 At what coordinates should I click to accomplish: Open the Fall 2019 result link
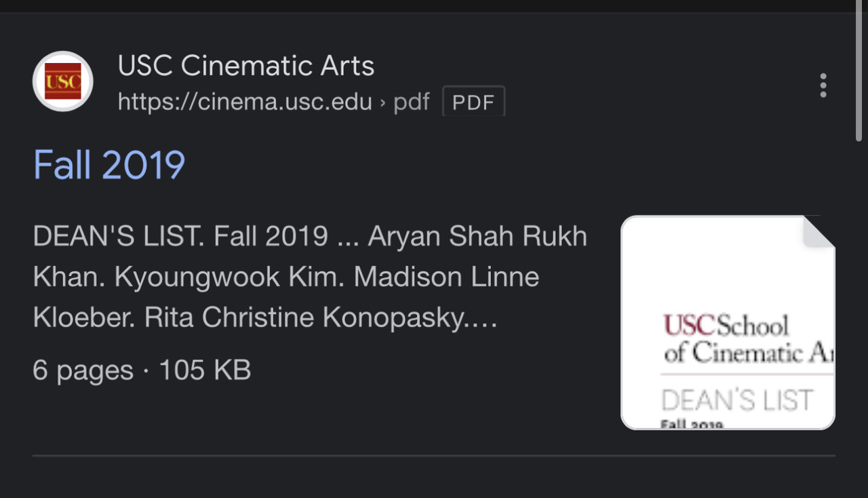pyautogui.click(x=109, y=165)
